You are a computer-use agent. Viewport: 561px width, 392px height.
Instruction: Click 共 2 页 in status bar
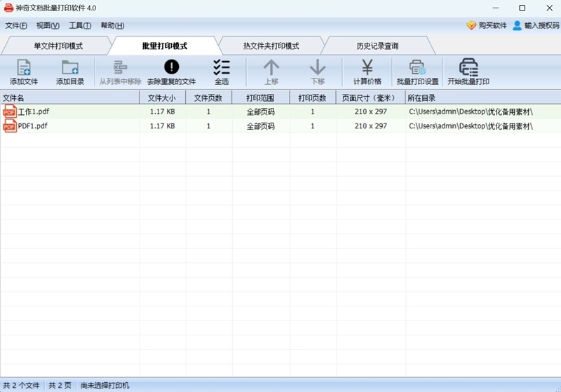point(60,385)
